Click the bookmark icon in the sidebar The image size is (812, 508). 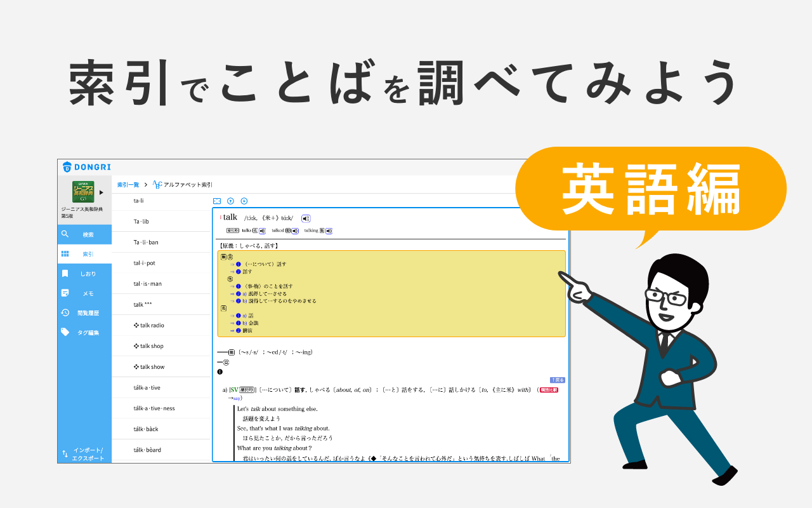point(65,274)
